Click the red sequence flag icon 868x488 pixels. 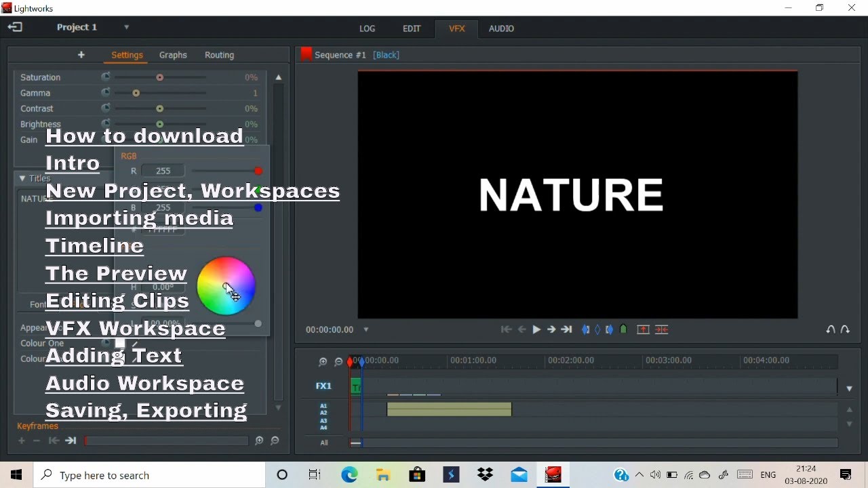tap(306, 55)
